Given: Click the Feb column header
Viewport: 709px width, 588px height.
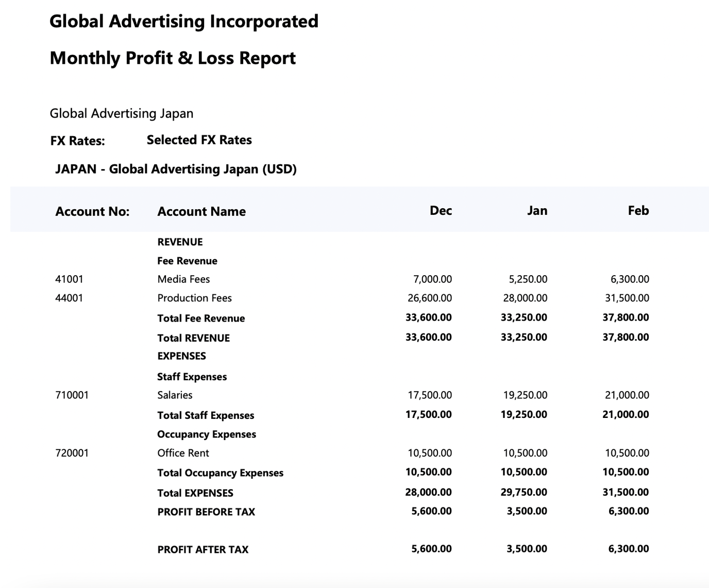Looking at the screenshot, I should point(638,211).
